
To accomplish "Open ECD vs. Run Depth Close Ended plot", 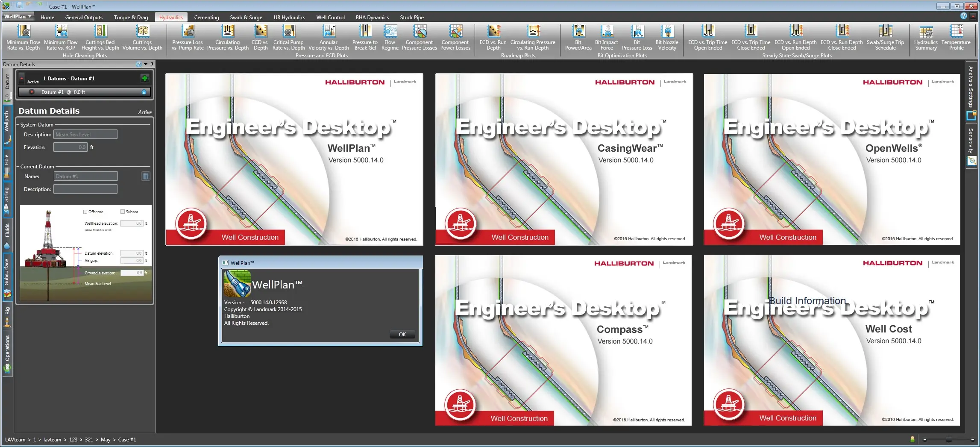I will coord(842,38).
